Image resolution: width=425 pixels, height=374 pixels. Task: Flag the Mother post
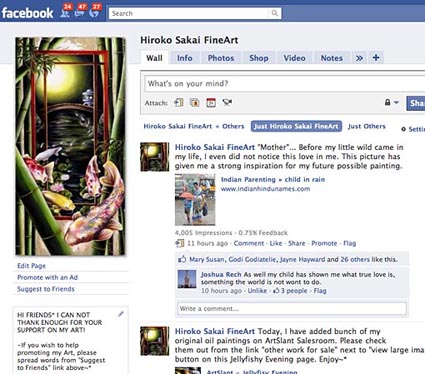tap(350, 243)
